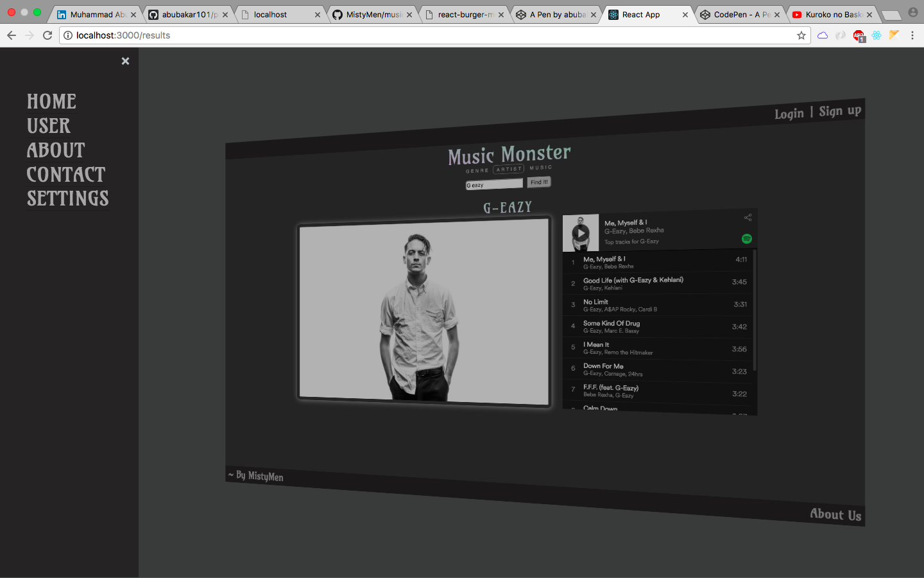Click the Login link
This screenshot has height=578, width=924.
pyautogui.click(x=789, y=114)
